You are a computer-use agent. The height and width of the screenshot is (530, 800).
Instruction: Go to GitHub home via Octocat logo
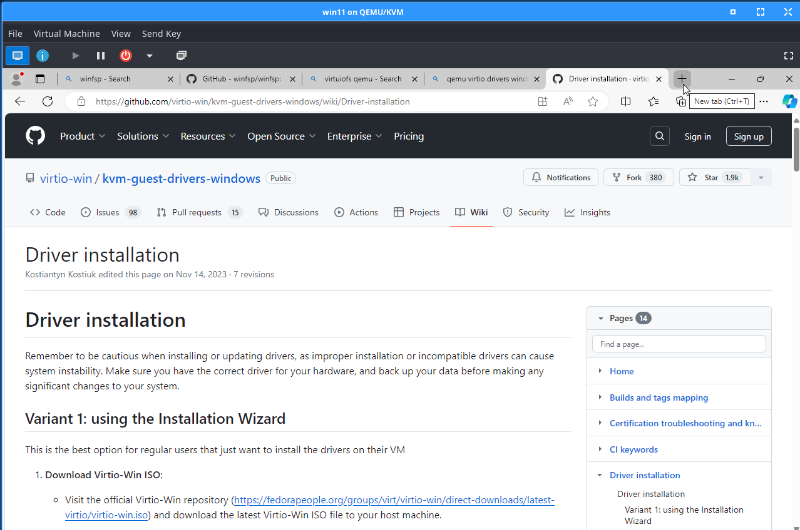pos(35,136)
